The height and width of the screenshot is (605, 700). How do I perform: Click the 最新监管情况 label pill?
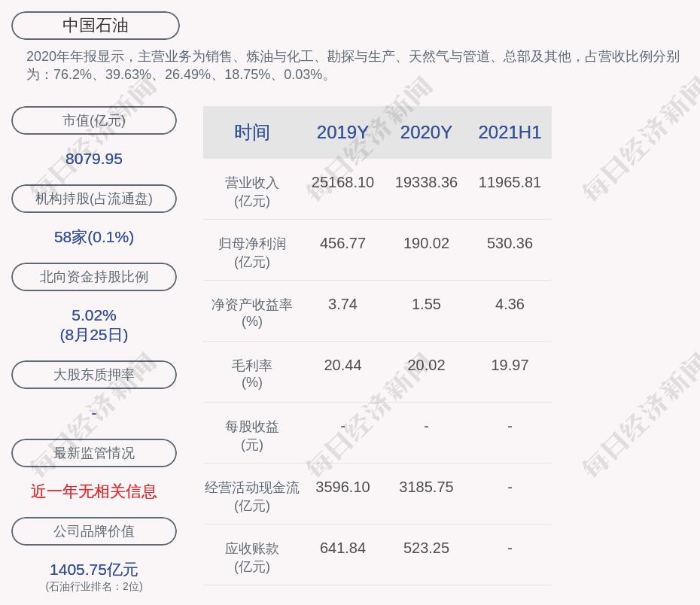94,453
